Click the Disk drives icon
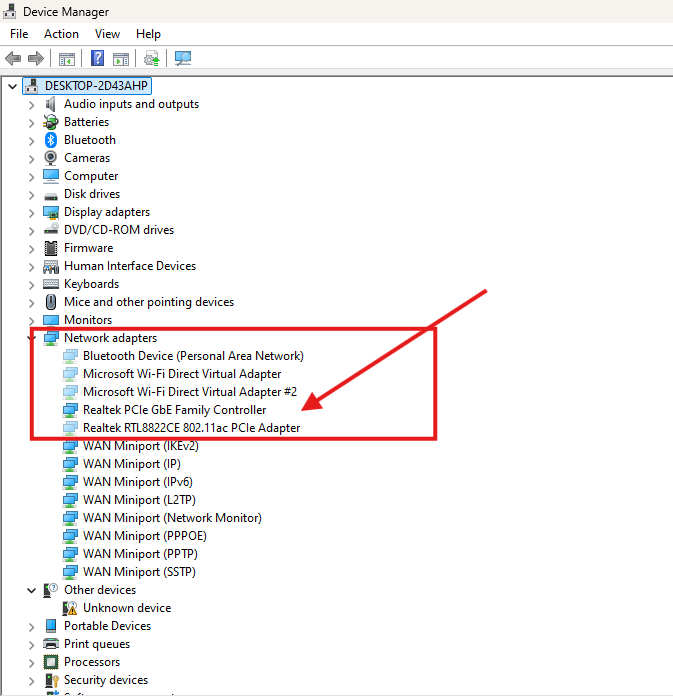673x696 pixels. [x=51, y=195]
